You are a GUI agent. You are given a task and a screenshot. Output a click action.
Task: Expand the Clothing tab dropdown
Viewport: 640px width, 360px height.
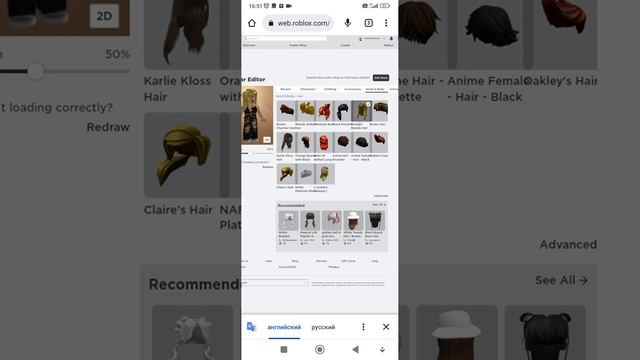[331, 89]
